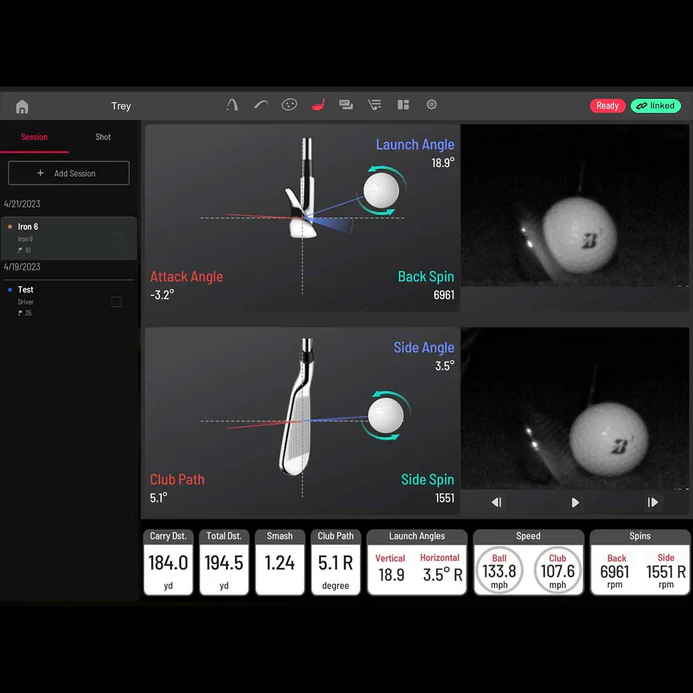Select the red club data icon

click(x=318, y=105)
